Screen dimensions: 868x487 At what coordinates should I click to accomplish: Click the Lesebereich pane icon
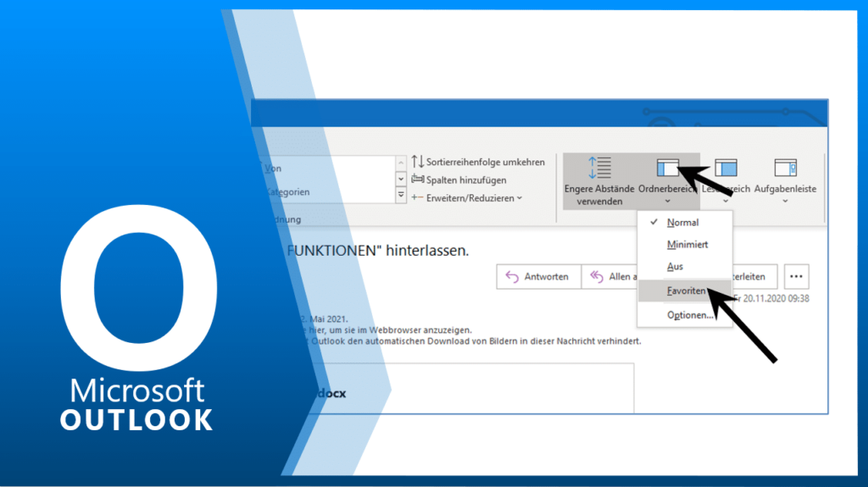(726, 168)
